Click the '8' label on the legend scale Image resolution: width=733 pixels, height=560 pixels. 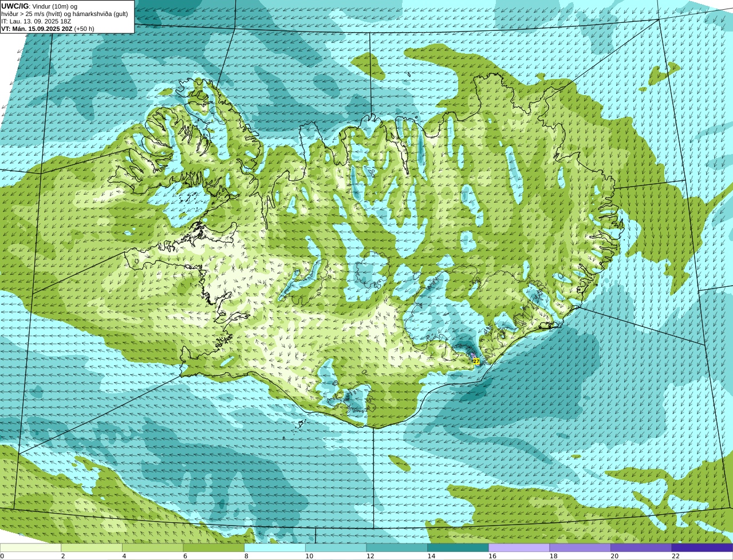coord(247,556)
